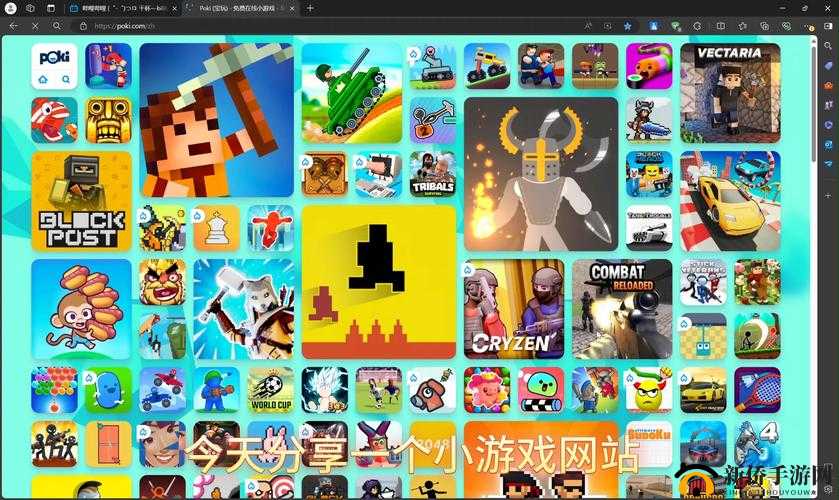Open the horned knight helmet game
Viewport: 839px width, 500px height.
click(540, 174)
